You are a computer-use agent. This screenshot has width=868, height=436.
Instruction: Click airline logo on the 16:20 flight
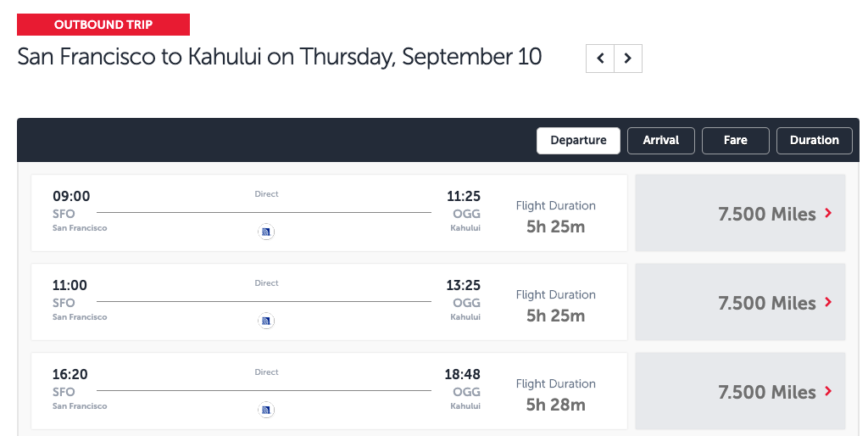point(266,410)
